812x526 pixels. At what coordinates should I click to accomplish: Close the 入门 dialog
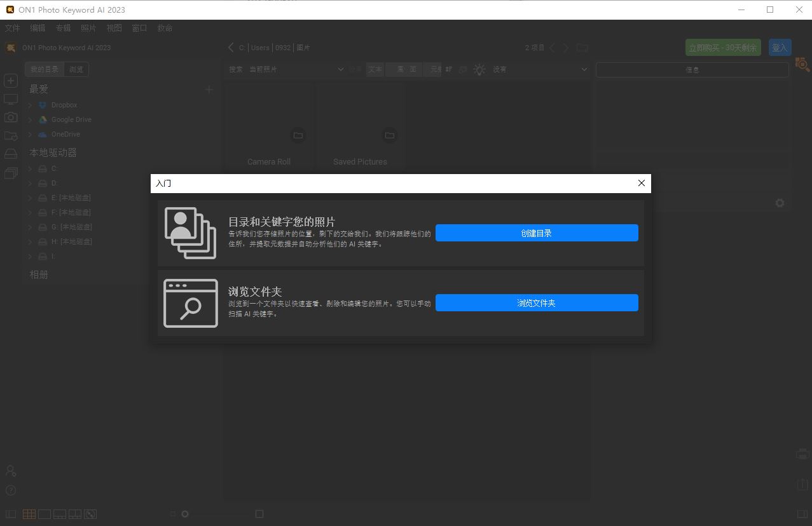(x=641, y=183)
